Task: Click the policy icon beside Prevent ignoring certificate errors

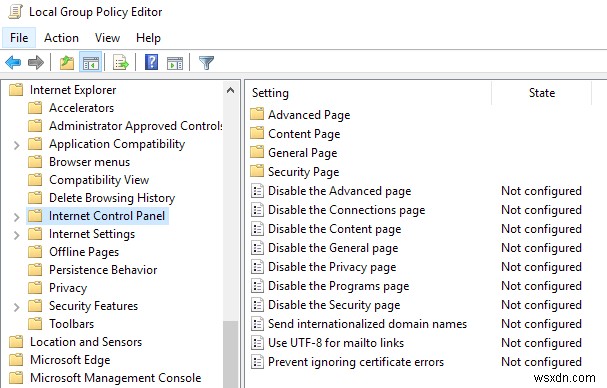Action: [257, 362]
